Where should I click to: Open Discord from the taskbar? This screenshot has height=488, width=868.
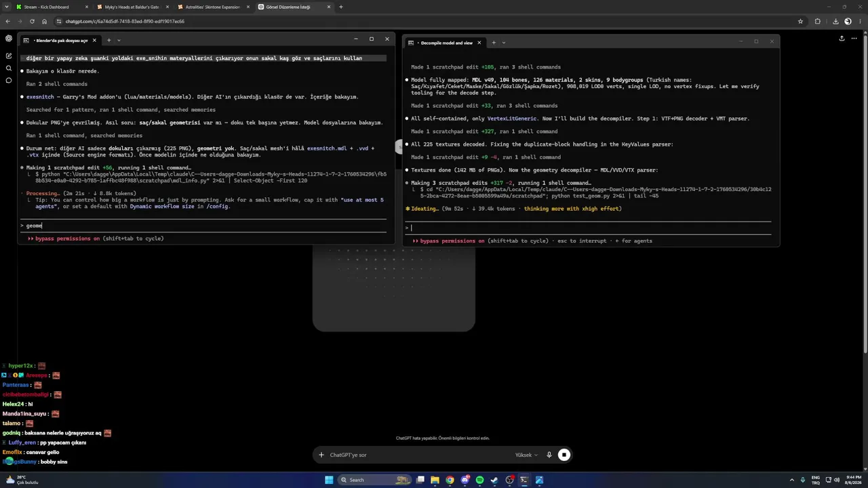click(x=465, y=480)
